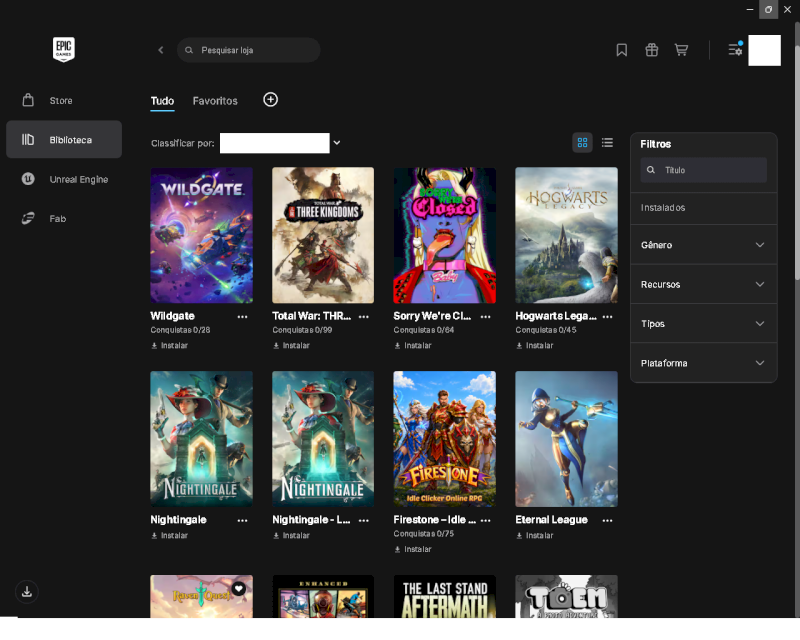800x640 pixels.
Task: Expand the Recursos filter
Action: coord(704,284)
